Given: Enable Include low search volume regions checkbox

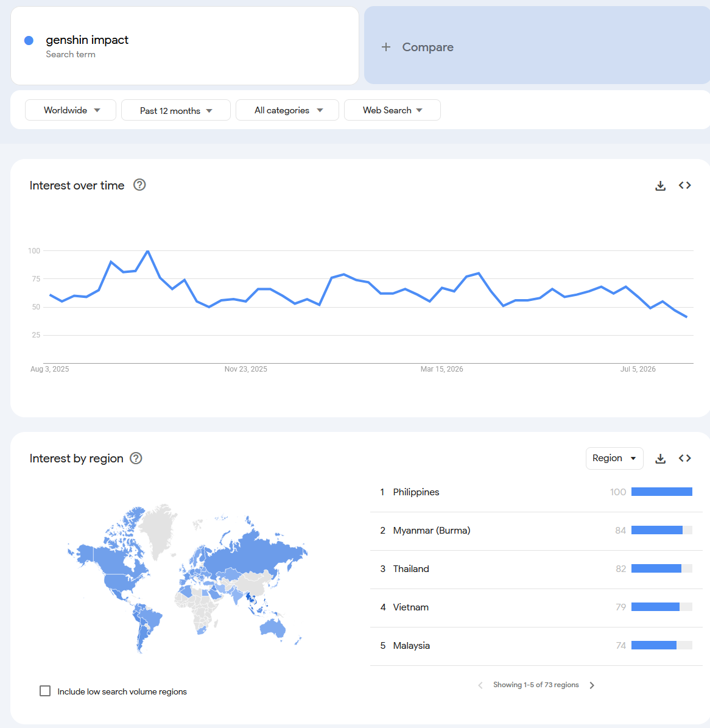Looking at the screenshot, I should (45, 691).
